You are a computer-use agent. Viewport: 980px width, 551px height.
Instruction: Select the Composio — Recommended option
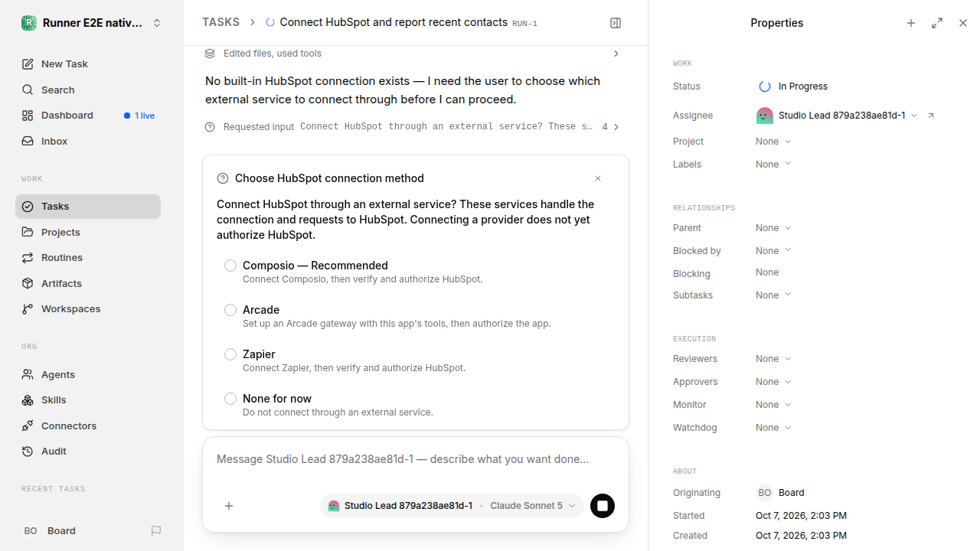230,266
